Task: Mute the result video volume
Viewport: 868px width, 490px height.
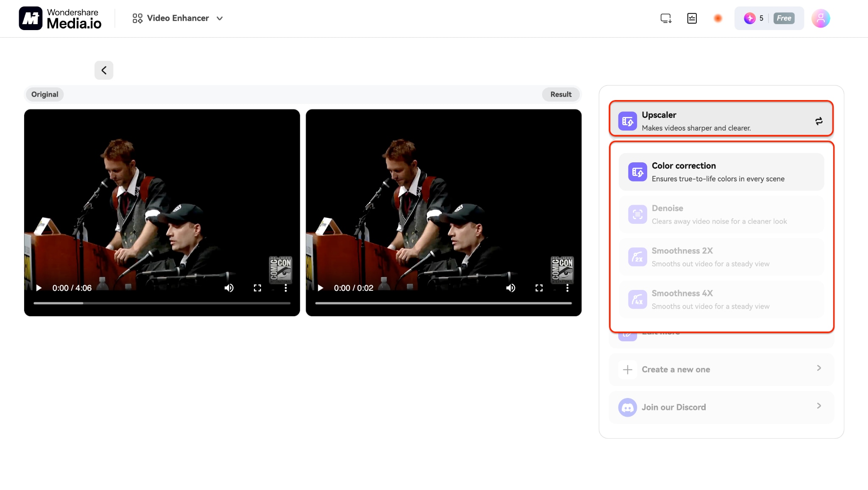Action: [511, 288]
